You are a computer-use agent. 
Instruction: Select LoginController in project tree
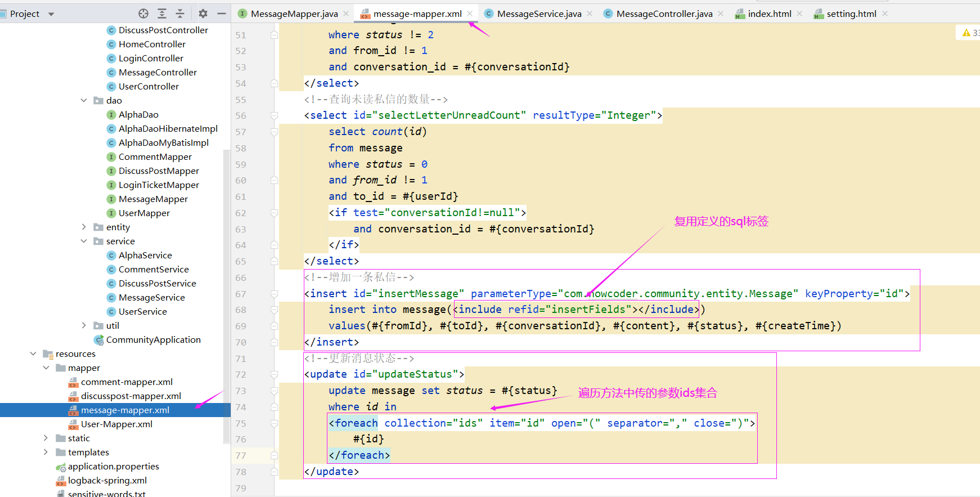click(x=151, y=58)
